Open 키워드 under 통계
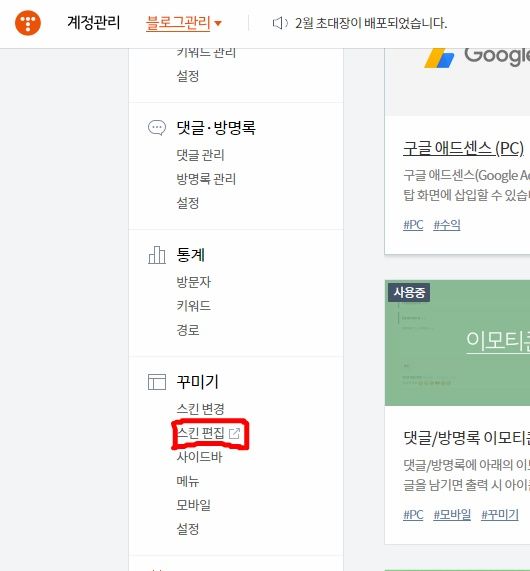The height and width of the screenshot is (571, 530). 194,306
